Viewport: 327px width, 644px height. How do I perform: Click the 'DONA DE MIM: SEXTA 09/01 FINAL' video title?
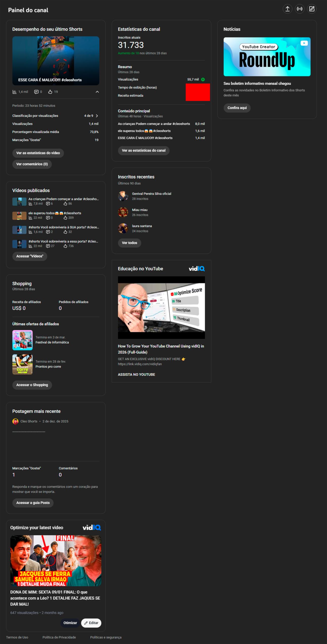point(55,598)
